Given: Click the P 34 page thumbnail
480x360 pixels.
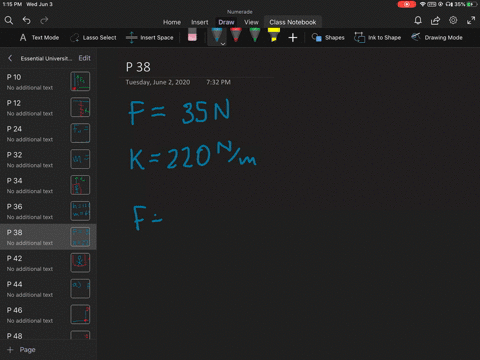Looking at the screenshot, I should (x=80, y=185).
